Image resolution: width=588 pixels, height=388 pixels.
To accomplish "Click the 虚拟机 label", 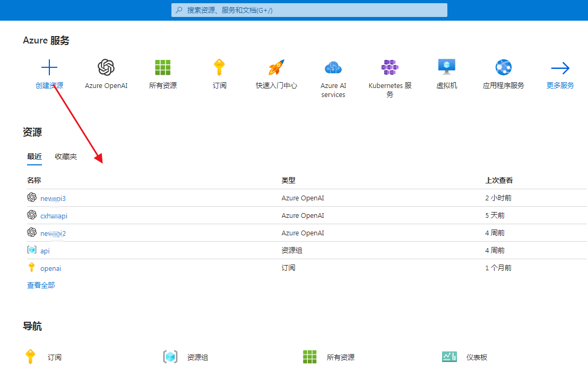I will click(447, 85).
